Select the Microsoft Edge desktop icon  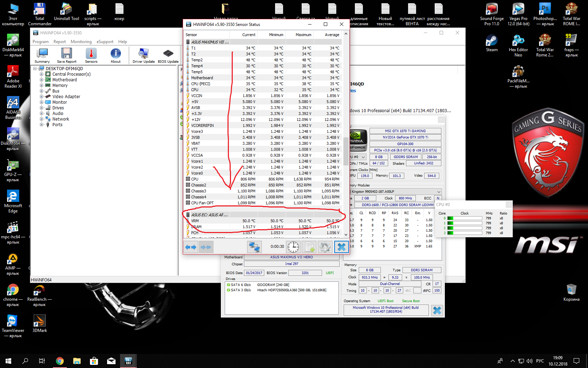[x=13, y=202]
